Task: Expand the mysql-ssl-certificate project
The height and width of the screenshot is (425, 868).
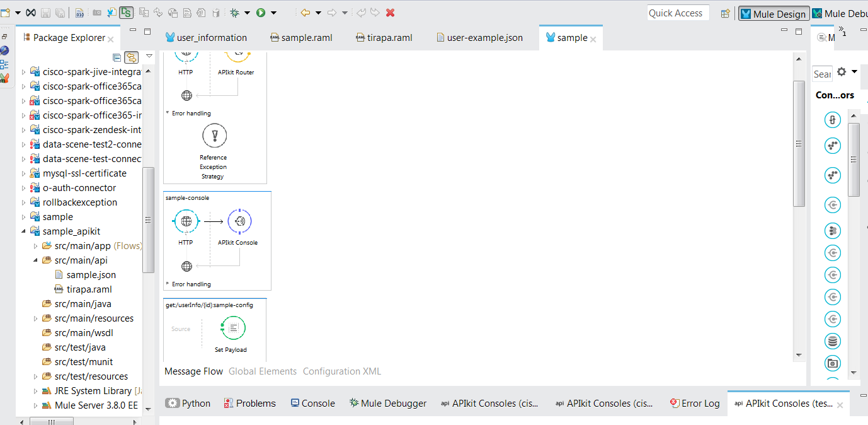Action: (x=24, y=173)
